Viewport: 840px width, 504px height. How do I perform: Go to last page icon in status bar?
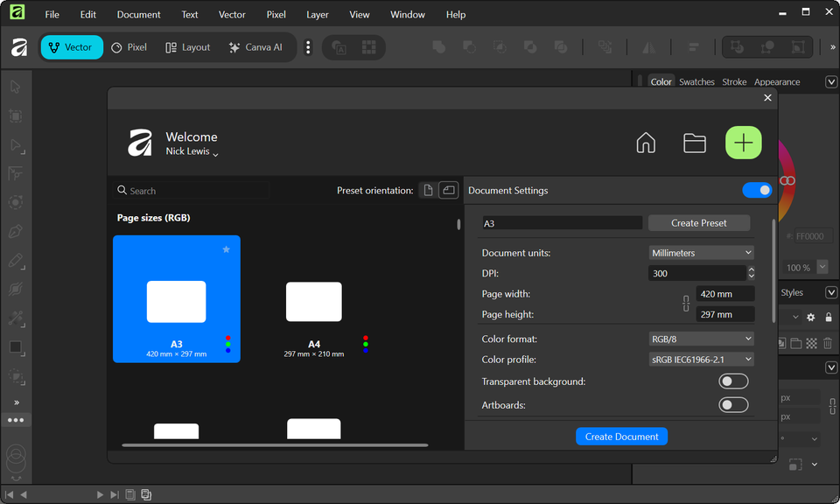point(115,494)
